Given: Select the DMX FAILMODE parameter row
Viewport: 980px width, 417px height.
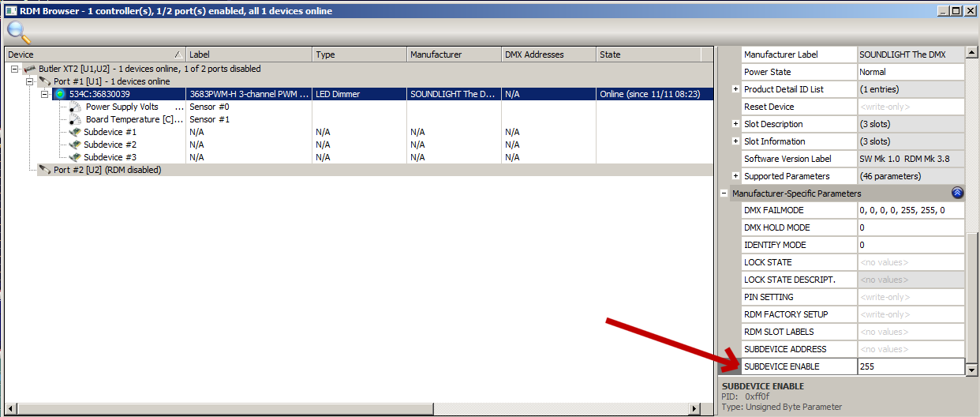Looking at the screenshot, I should [x=799, y=211].
